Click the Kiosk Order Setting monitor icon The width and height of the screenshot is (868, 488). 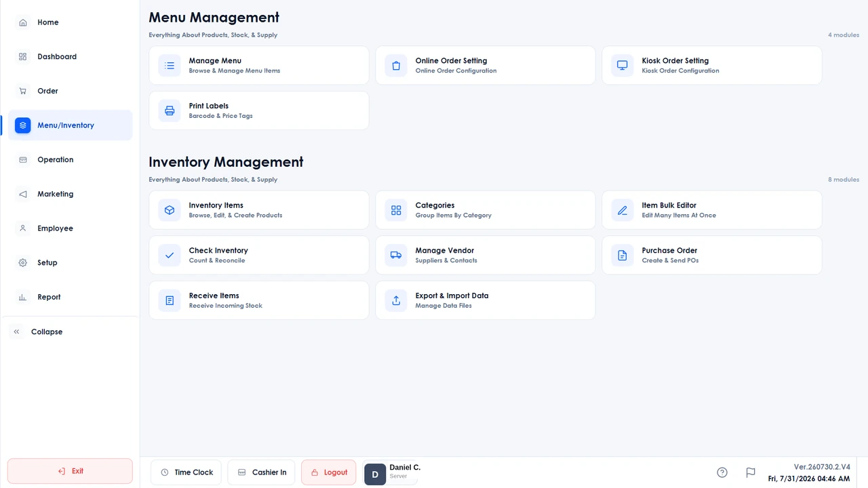[x=623, y=66]
